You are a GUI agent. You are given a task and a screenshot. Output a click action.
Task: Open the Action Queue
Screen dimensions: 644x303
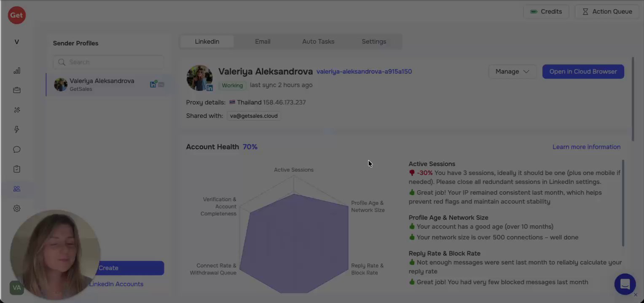tap(607, 12)
